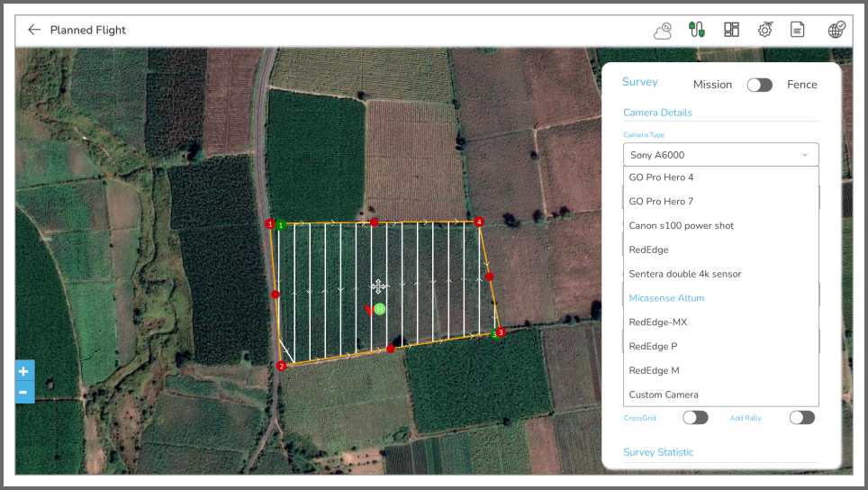
Task: Select GO Pro Hero 4 from camera list
Action: pos(661,177)
